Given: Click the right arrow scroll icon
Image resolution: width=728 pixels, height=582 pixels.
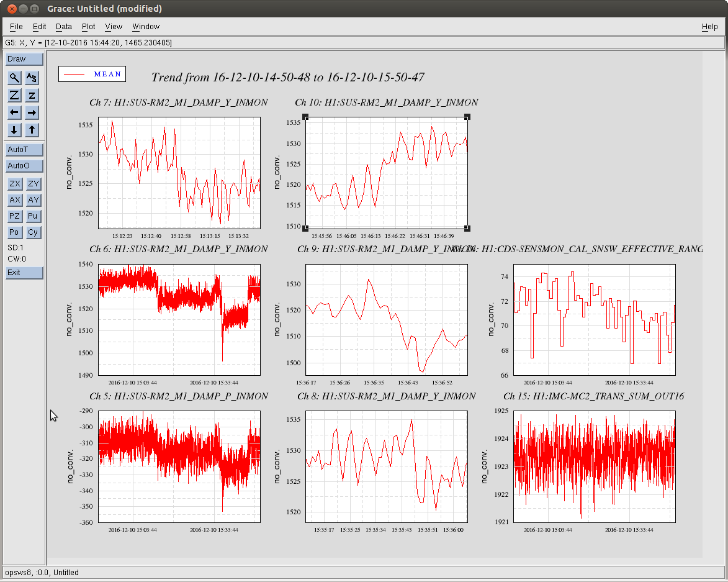Looking at the screenshot, I should click(32, 112).
